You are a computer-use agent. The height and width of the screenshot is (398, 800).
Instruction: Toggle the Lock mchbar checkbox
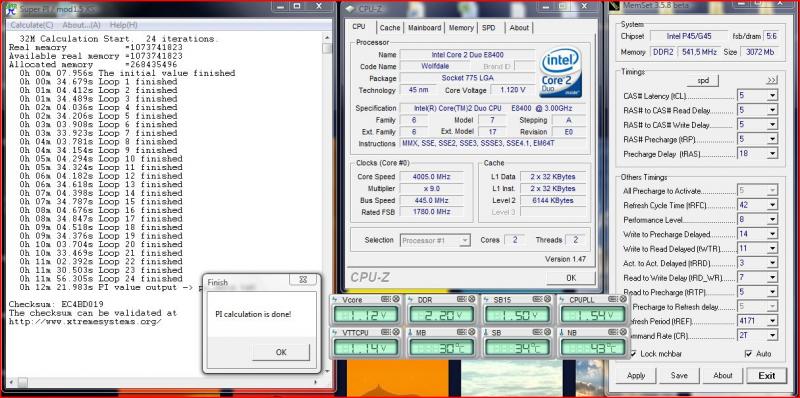tap(633, 354)
